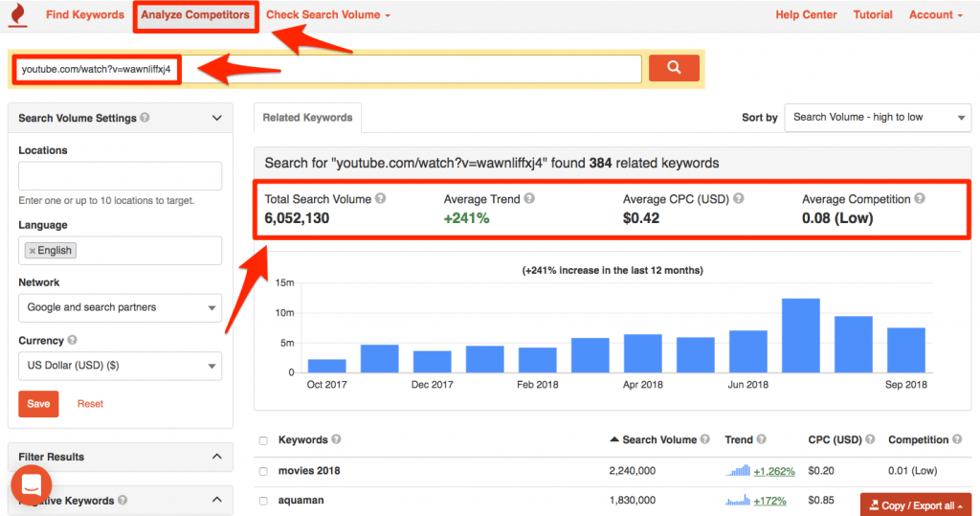This screenshot has width=980, height=516.
Task: Remove the English language tag
Action: 32,251
